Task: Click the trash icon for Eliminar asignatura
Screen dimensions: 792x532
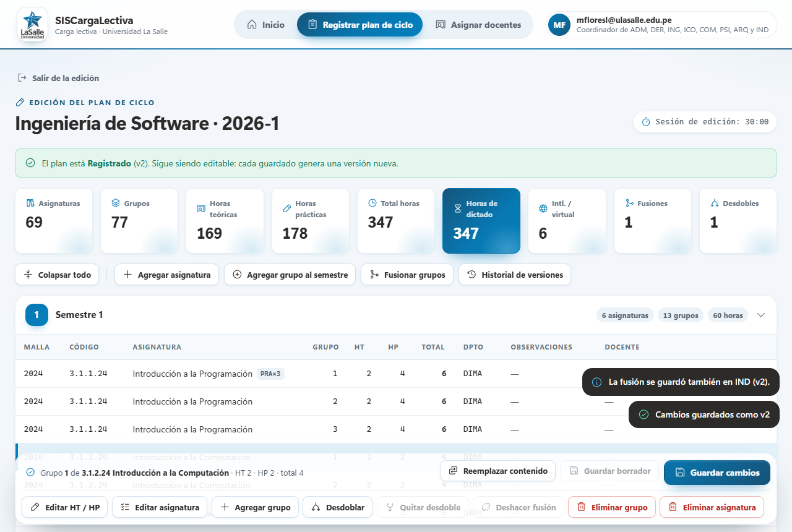Action: pos(673,507)
